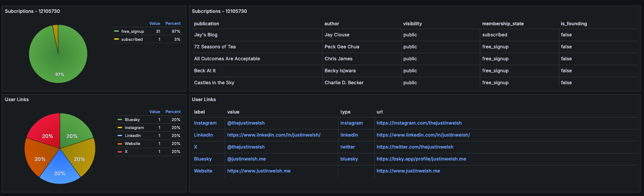Image resolution: width=644 pixels, height=196 pixels.
Task: Select the Instagram legend entry
Action: tap(134, 128)
